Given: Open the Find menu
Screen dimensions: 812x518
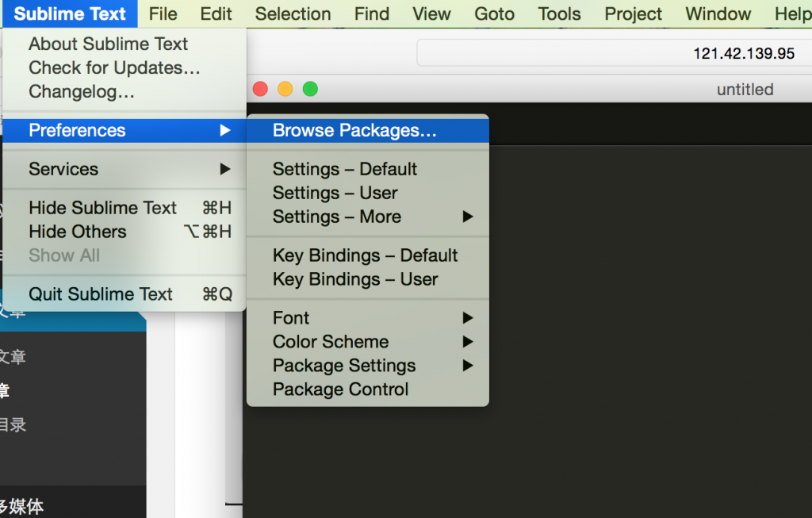Looking at the screenshot, I should [x=372, y=14].
